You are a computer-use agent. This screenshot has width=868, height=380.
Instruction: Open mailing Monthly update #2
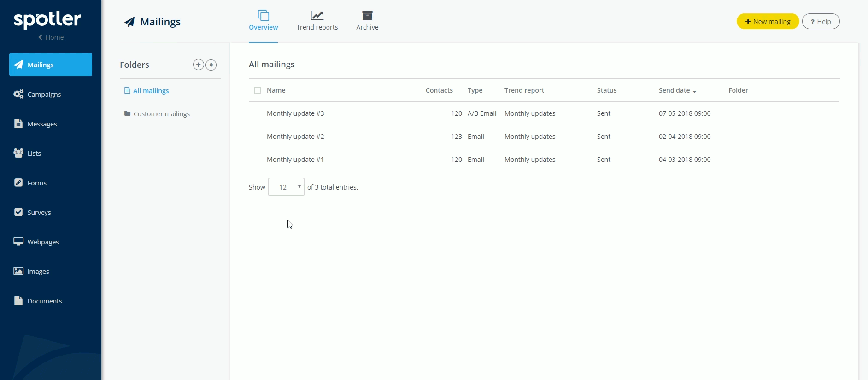pos(295,137)
